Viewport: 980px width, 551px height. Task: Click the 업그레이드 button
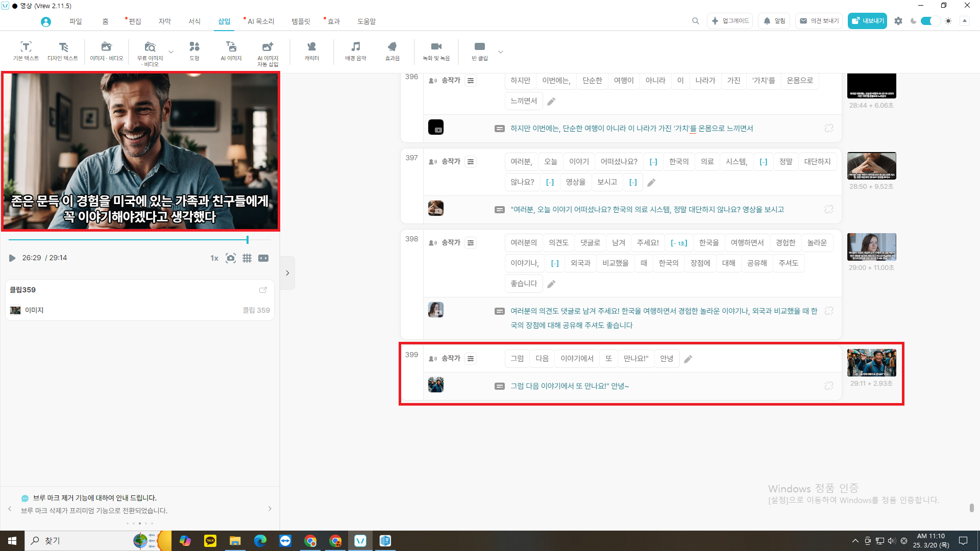pyautogui.click(x=730, y=21)
